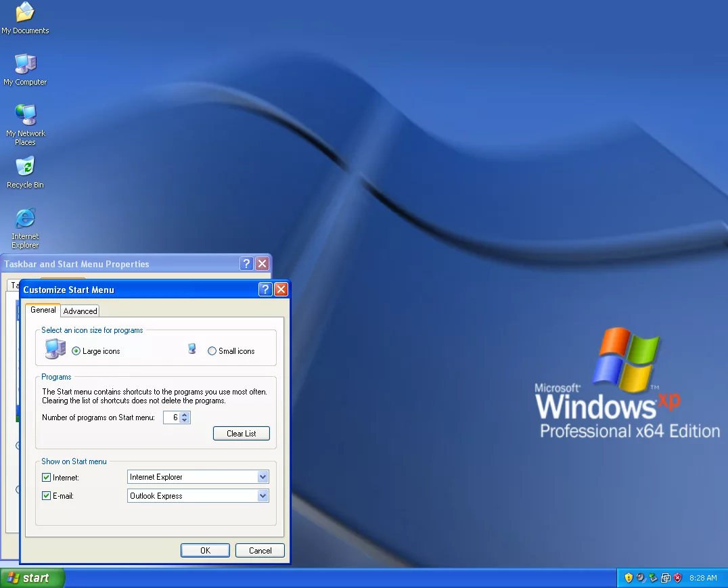The width and height of the screenshot is (728, 588).
Task: Select the Internet Explorer desktop icon
Action: [x=25, y=228]
